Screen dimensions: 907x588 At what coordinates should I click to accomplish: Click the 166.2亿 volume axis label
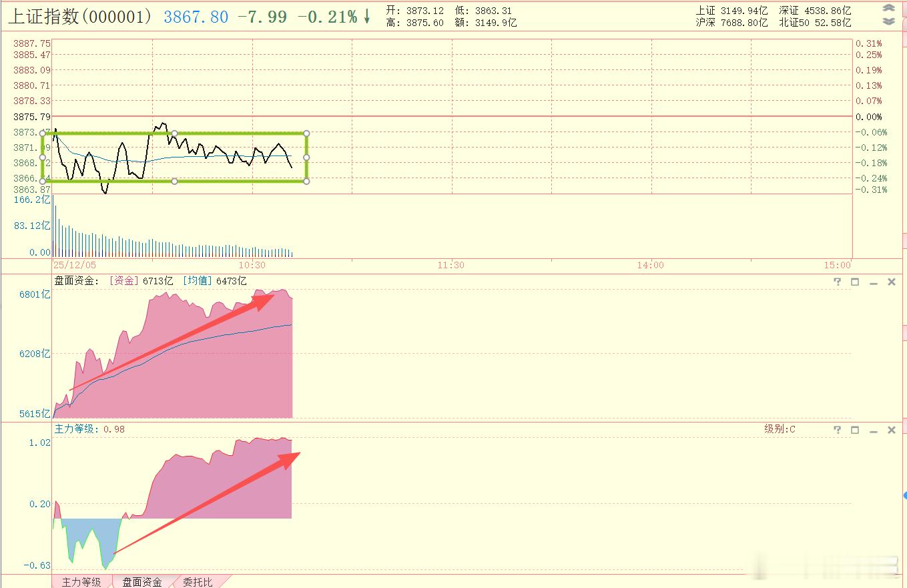point(33,200)
